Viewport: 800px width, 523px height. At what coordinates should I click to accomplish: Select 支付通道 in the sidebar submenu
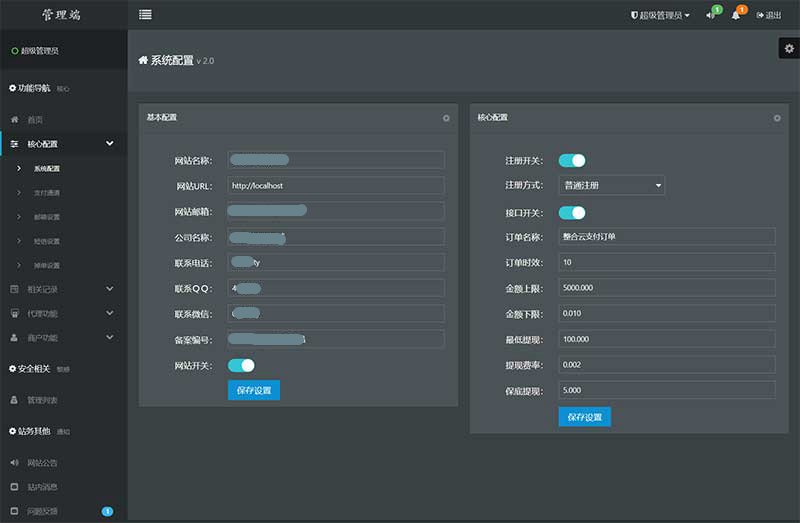pos(47,192)
